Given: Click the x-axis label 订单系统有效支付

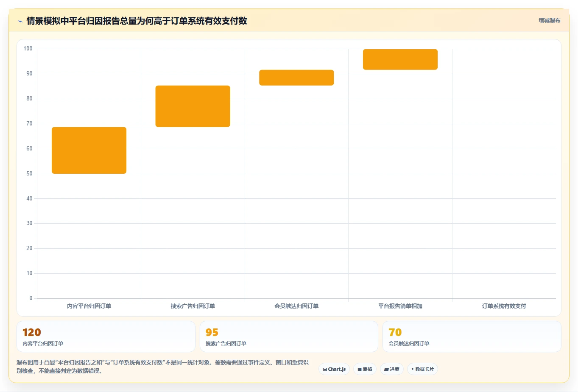Looking at the screenshot, I should (x=504, y=306).
